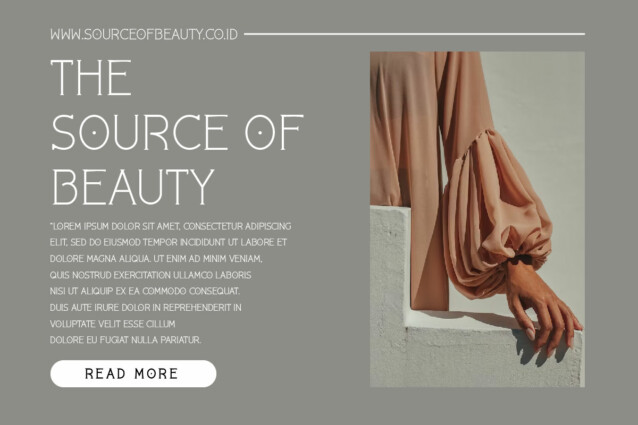Click the dotted O in OF
Viewport: 638px width, 425px height.
[260, 133]
